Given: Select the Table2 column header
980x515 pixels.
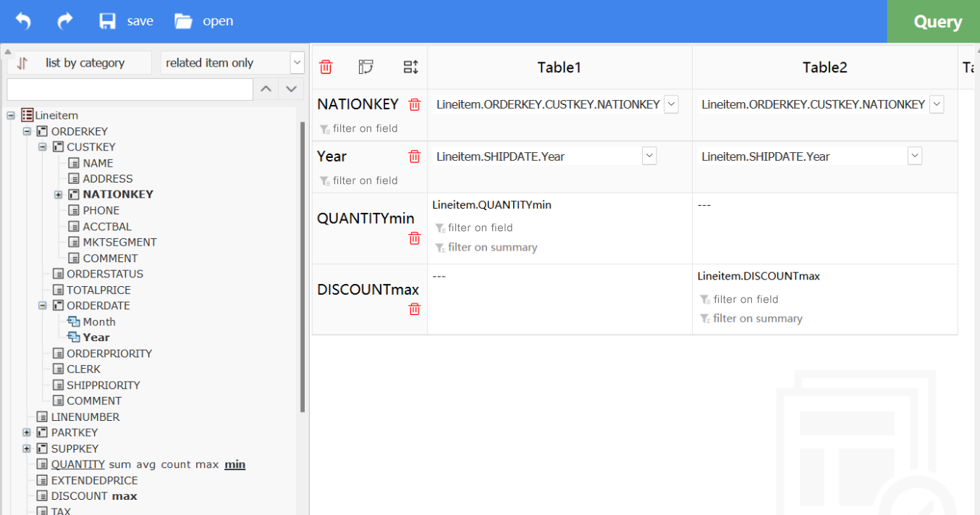Looking at the screenshot, I should tap(824, 67).
